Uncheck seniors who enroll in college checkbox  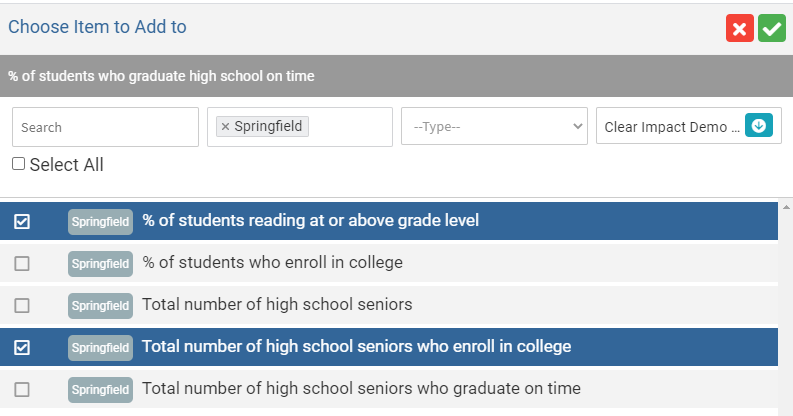click(22, 347)
